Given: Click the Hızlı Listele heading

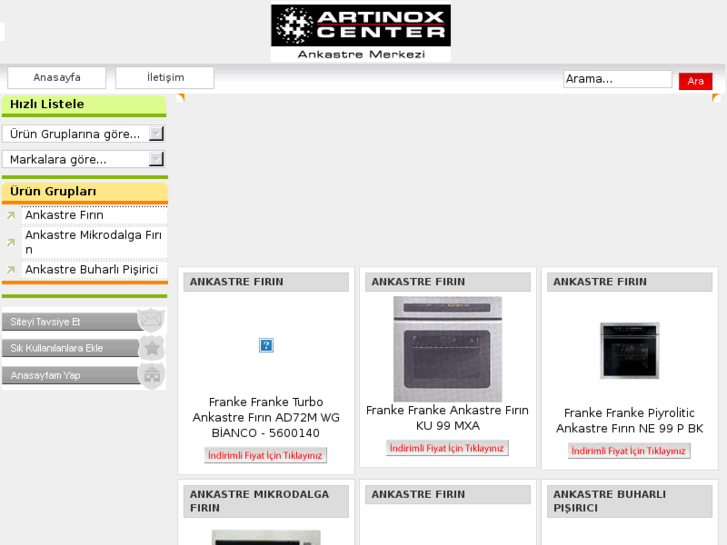Looking at the screenshot, I should pos(47,104).
